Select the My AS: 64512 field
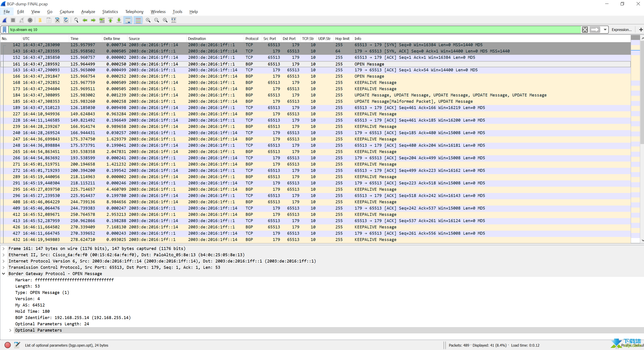This screenshot has height=350, width=644. (x=30, y=305)
